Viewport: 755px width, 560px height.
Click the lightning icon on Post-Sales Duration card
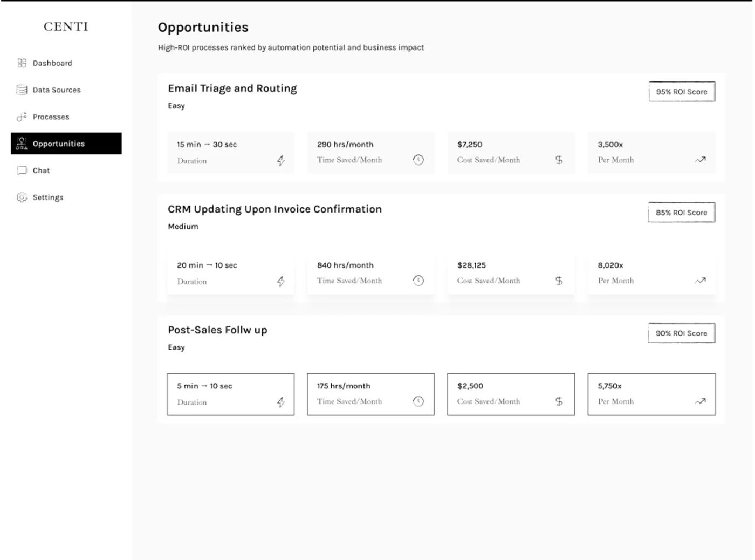(x=280, y=401)
